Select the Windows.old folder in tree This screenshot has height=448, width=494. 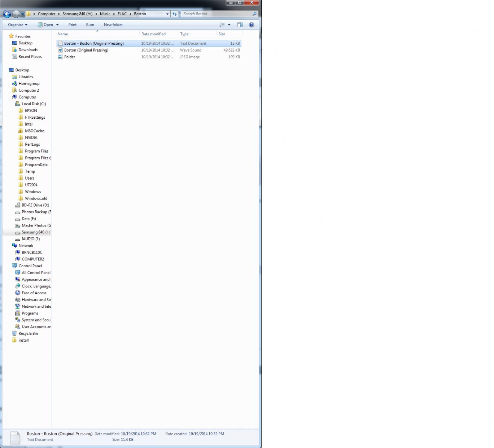click(36, 198)
